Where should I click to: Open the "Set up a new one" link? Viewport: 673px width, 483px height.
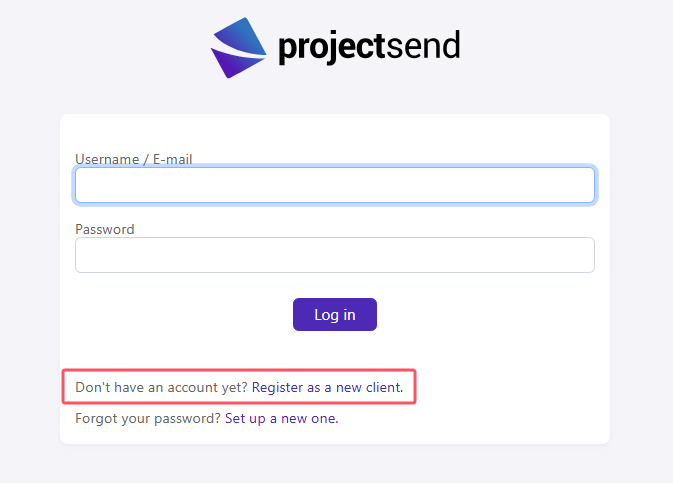(282, 418)
